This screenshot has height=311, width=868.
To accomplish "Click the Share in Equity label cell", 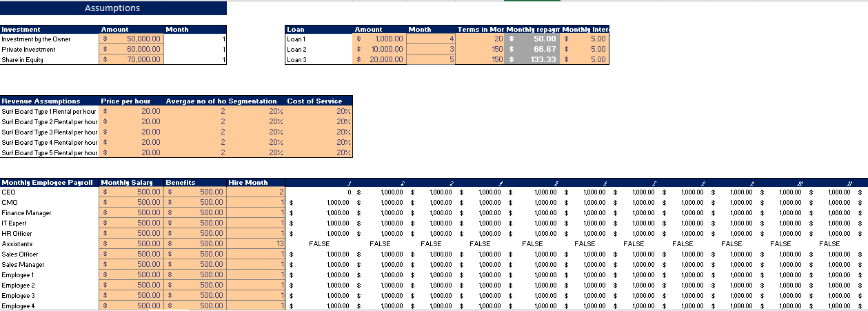I will 50,60.
